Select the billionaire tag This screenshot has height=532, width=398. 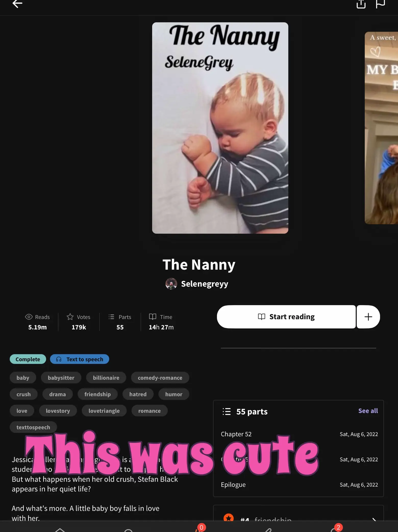(x=106, y=377)
